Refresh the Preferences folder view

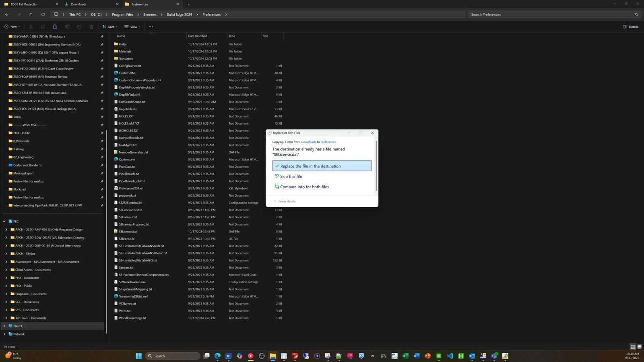point(43,14)
